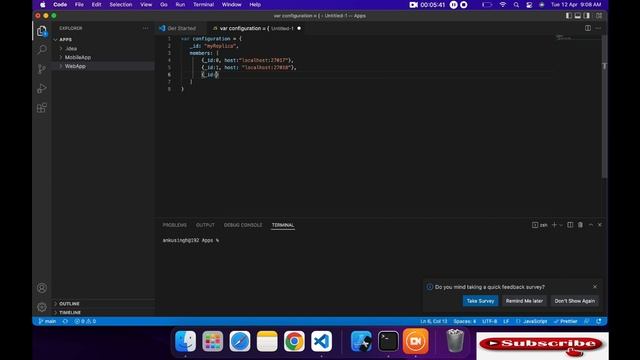640x360 pixels.
Task: Split the terminal panel
Action: (570, 225)
